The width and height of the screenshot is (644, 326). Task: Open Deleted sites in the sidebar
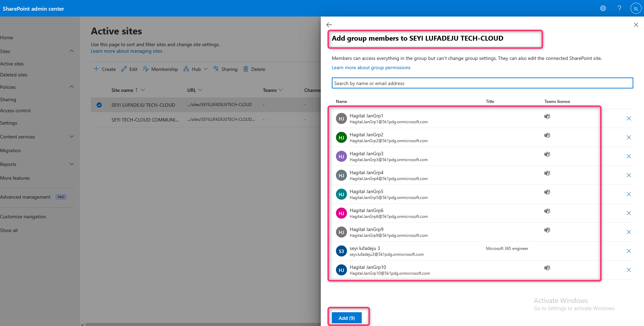click(x=14, y=75)
